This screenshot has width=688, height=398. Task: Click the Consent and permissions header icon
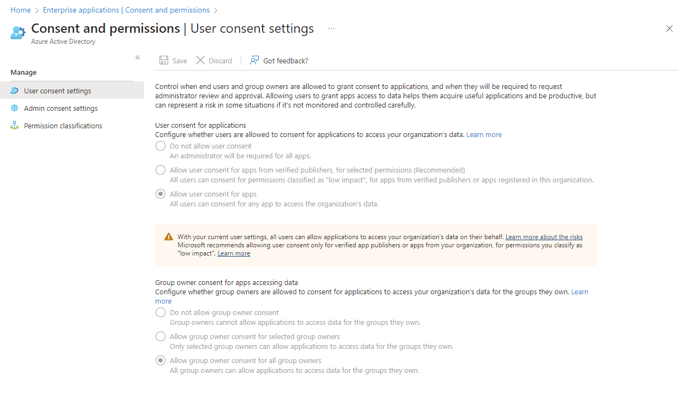click(x=18, y=32)
